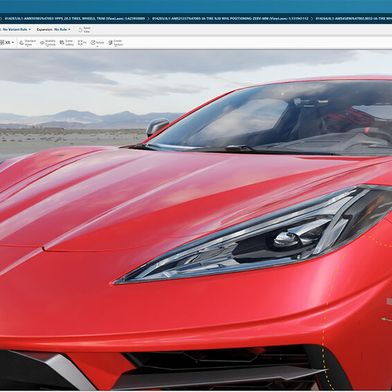Viewport: 392px width, 392px height.
Task: Click the Create Section tool
Action: (x=116, y=43)
